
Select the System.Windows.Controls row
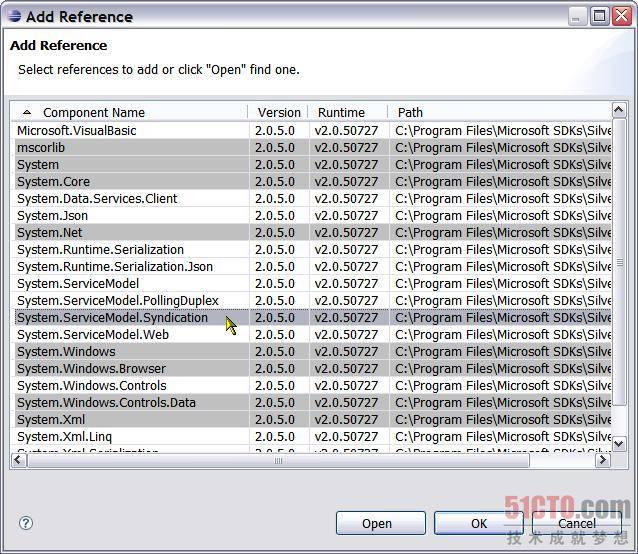pyautogui.click(x=311, y=386)
